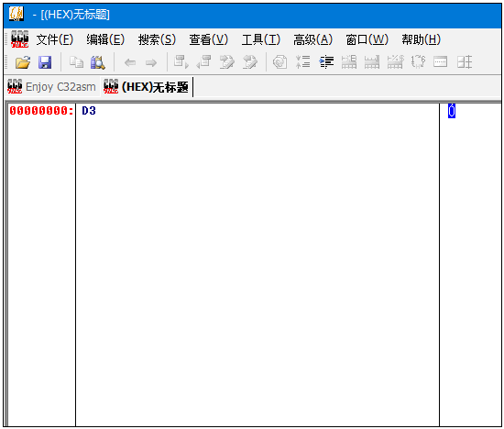Click the forward arrow toolbar icon

[151, 62]
